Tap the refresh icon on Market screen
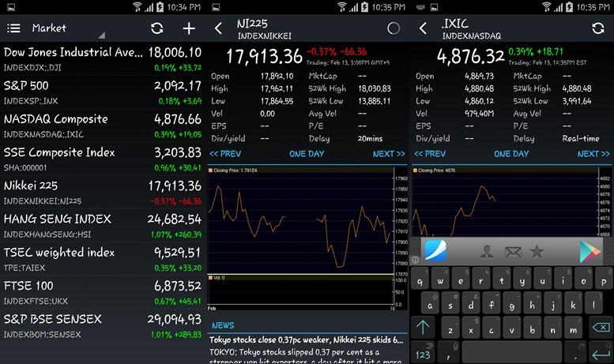The height and width of the screenshot is (364, 614). (156, 28)
